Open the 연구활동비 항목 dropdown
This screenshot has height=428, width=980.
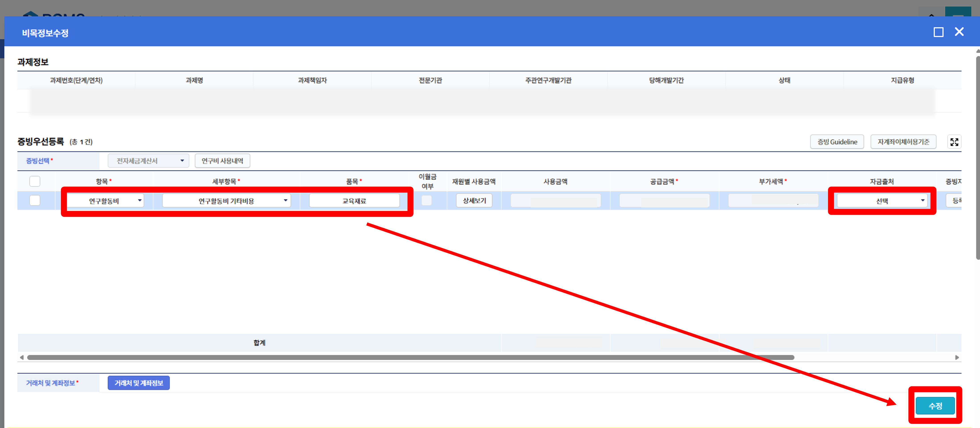click(x=105, y=201)
